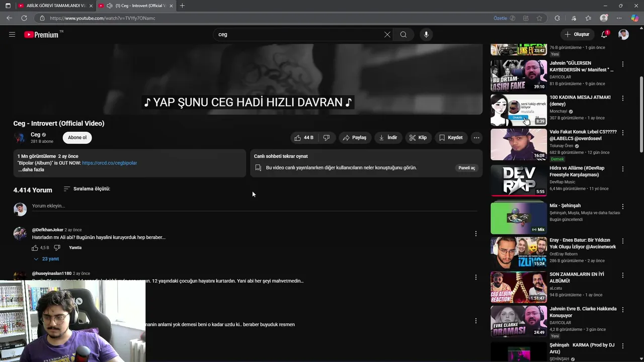This screenshot has height=362, width=644.
Task: Dislike the @DefkhanJoker comment
Action: coord(57,247)
